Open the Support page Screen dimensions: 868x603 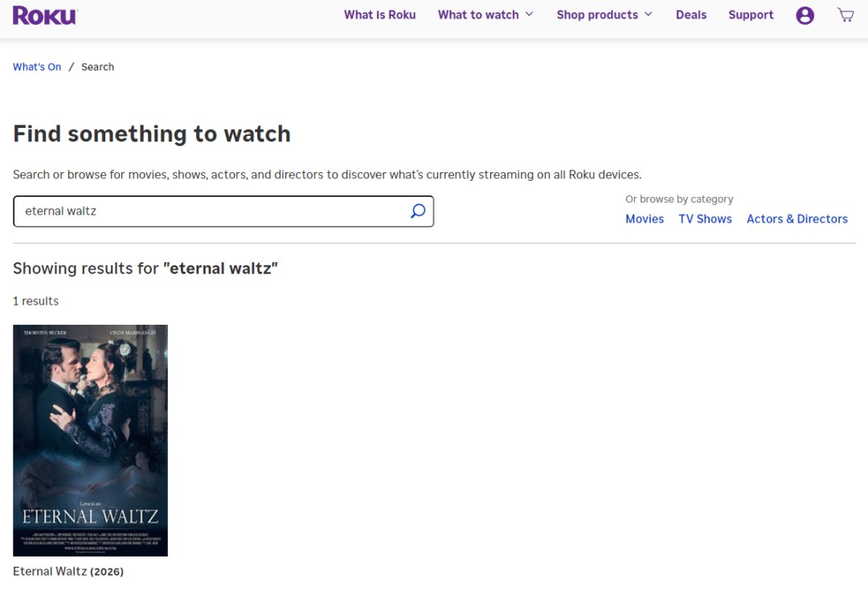point(751,15)
